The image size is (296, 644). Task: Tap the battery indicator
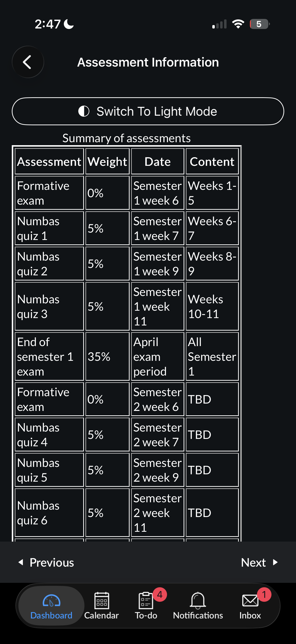click(x=259, y=24)
